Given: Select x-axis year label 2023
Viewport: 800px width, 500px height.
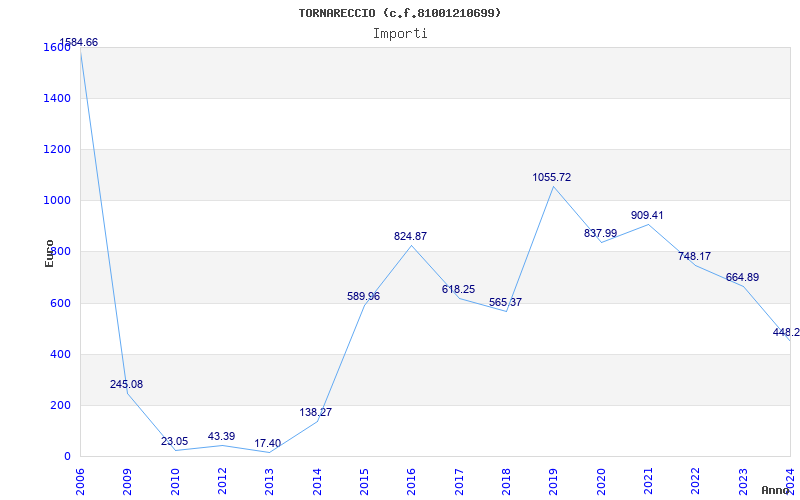Looking at the screenshot, I should [x=742, y=482].
